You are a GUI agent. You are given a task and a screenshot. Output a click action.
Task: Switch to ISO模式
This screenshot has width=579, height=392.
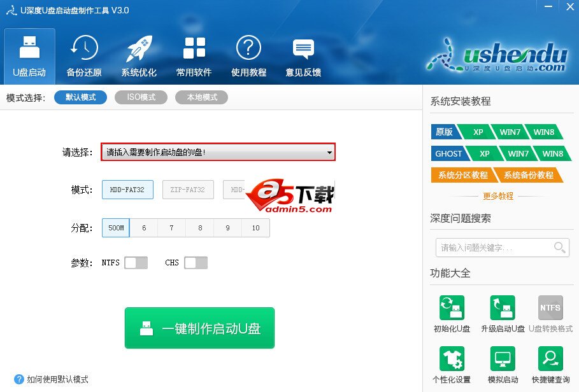[x=141, y=97]
